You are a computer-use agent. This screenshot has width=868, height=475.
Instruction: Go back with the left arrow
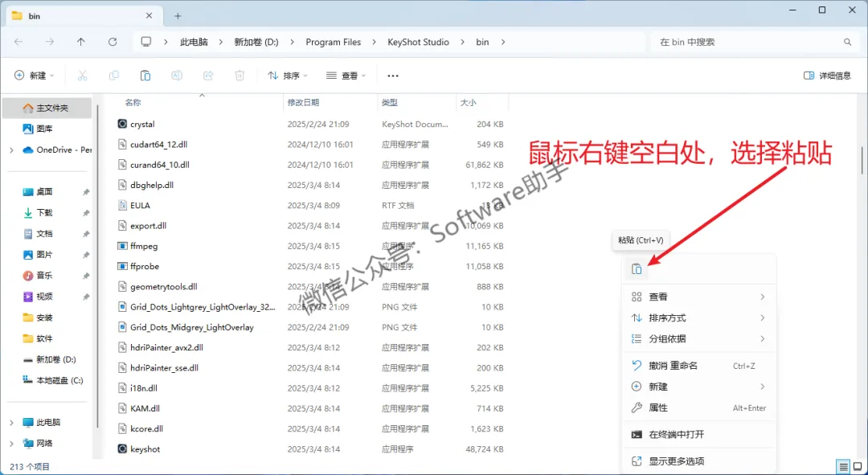18,42
